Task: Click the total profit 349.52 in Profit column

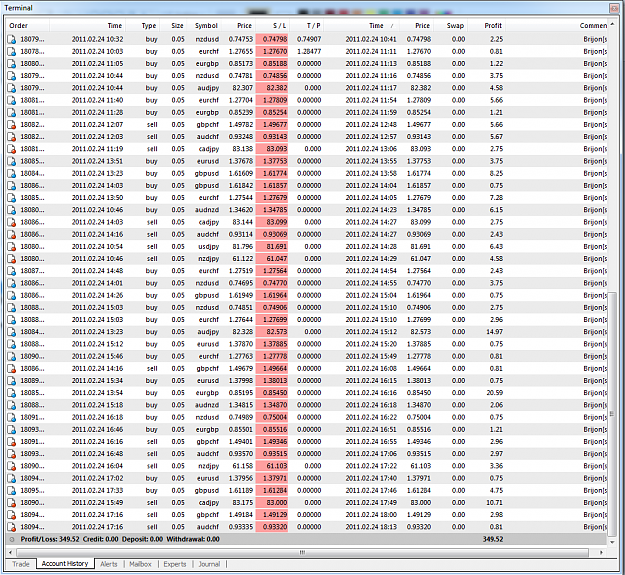Action: pyautogui.click(x=493, y=540)
